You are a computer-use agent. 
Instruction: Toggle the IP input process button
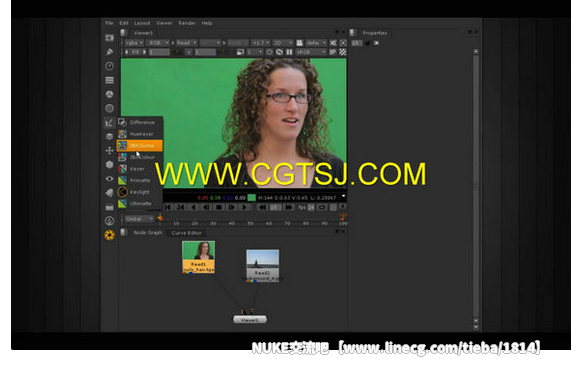(x=333, y=52)
